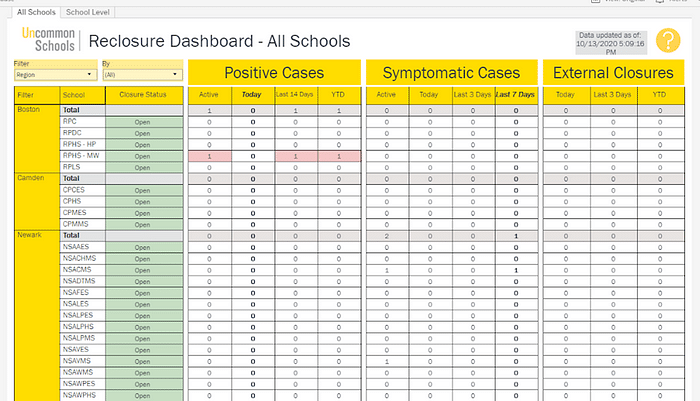Click the Closure Status column header
Image resolution: width=700 pixels, height=401 pixels.
pos(145,94)
